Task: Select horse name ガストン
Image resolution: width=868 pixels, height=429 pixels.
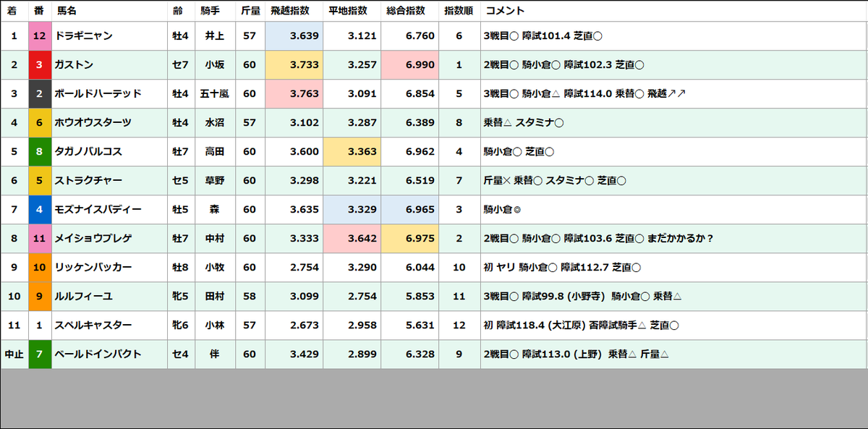Action: click(74, 65)
